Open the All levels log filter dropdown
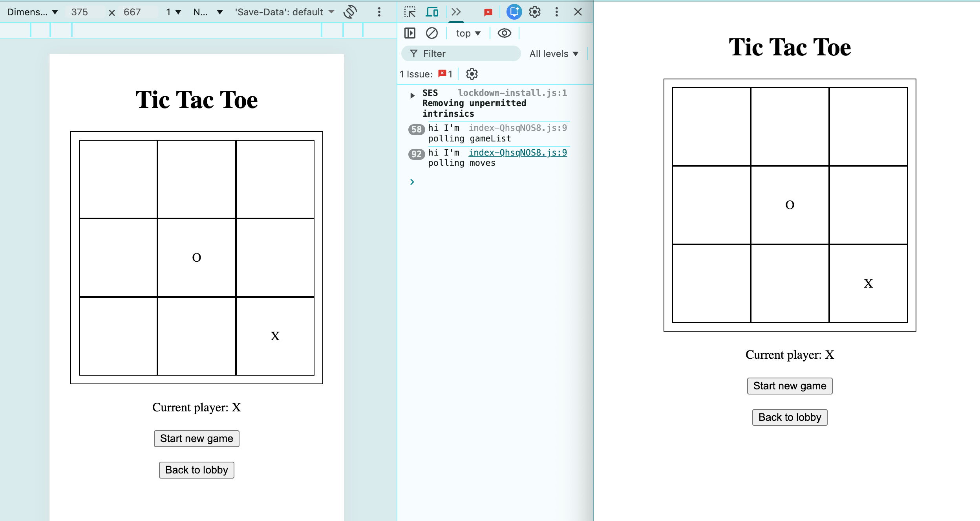This screenshot has height=521, width=980. [x=554, y=54]
